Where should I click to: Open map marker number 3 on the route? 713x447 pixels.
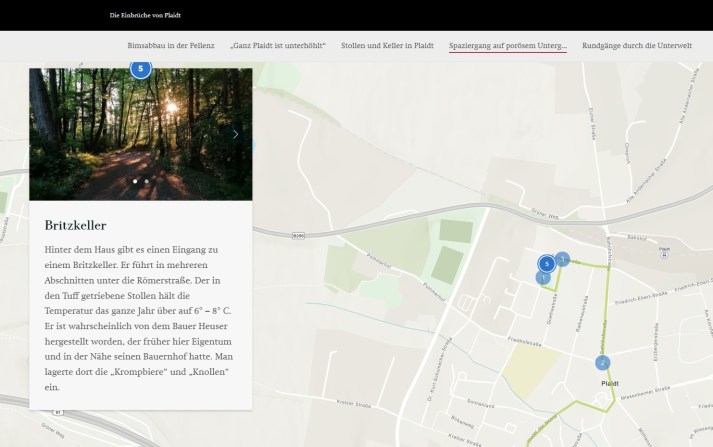[x=563, y=259]
